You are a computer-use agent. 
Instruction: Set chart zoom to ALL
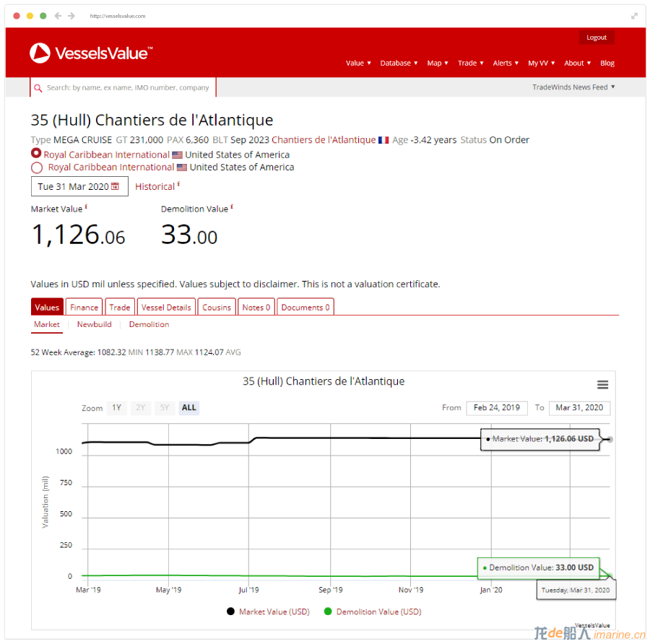click(189, 408)
